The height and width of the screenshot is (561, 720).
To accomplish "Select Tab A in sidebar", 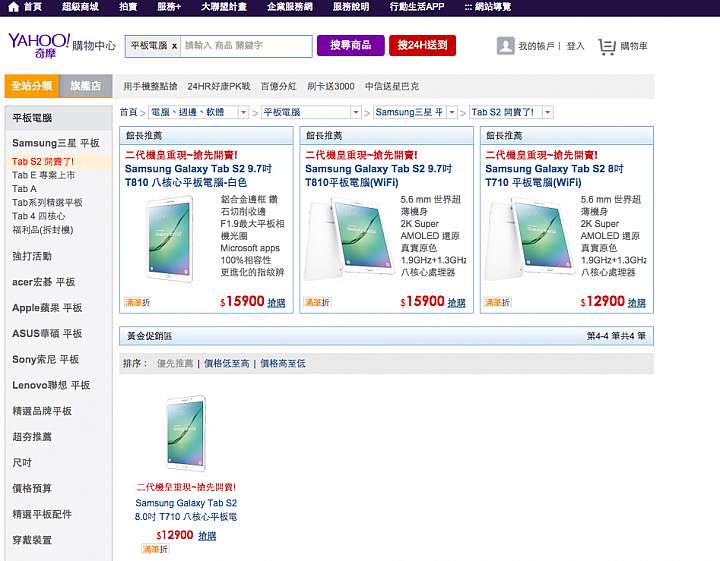I will [24, 189].
